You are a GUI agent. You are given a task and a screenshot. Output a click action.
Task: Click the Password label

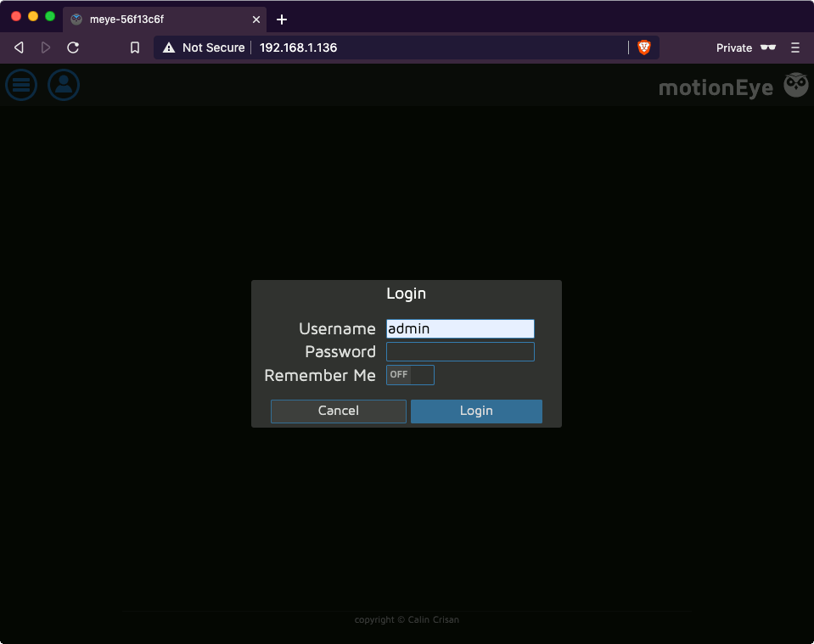click(x=340, y=352)
